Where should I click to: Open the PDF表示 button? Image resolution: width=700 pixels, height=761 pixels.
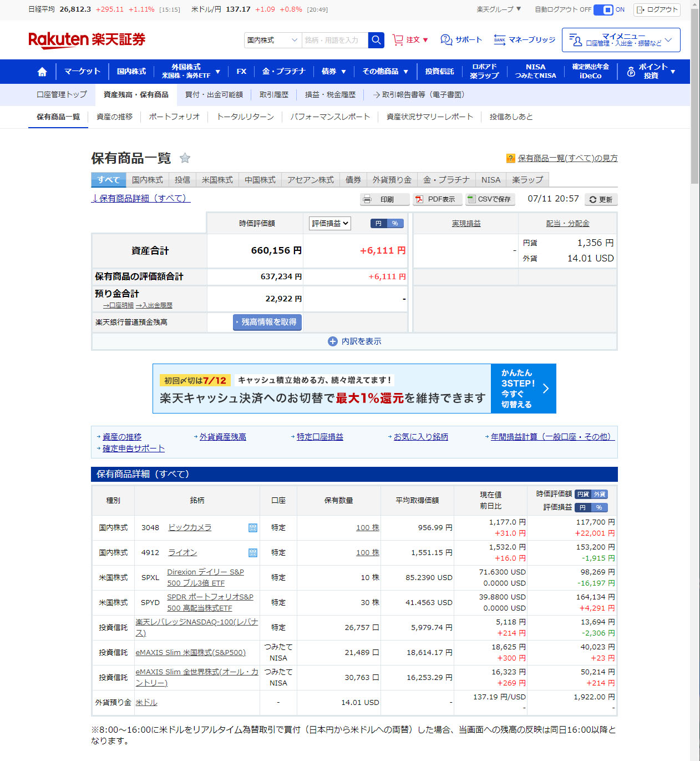tap(437, 199)
